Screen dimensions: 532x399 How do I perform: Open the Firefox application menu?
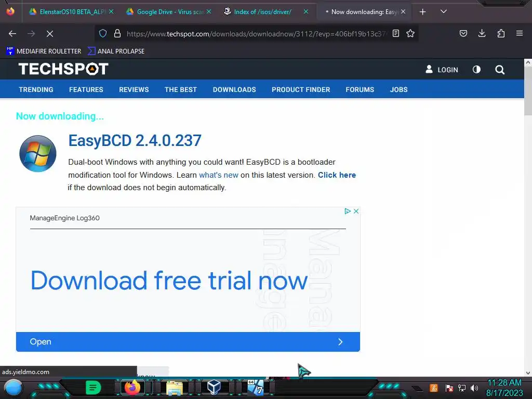click(519, 33)
